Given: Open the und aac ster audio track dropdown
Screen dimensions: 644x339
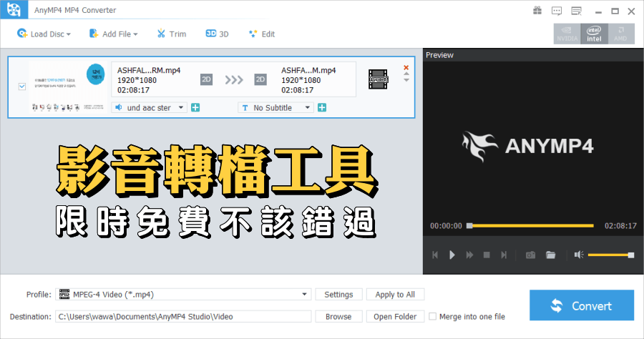Looking at the screenshot, I should point(150,107).
